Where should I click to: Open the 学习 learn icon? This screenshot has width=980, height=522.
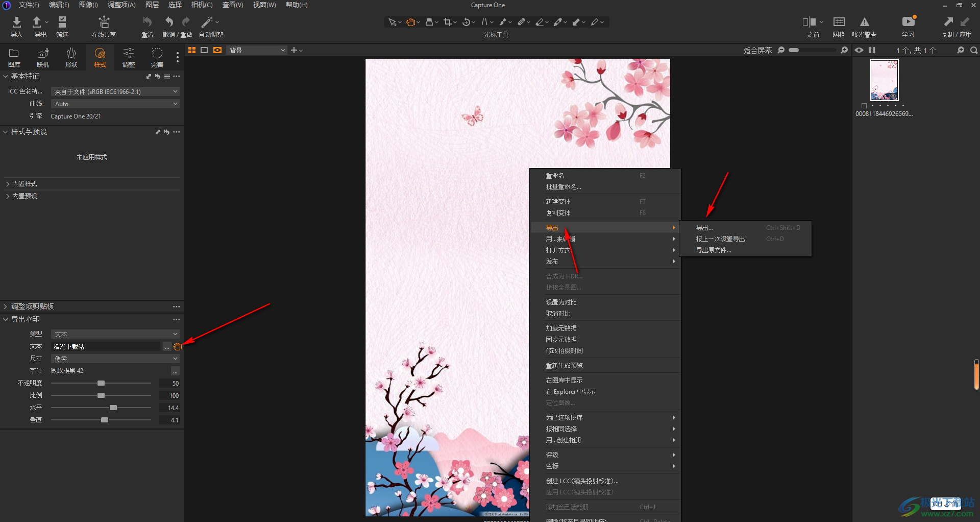coord(908,22)
